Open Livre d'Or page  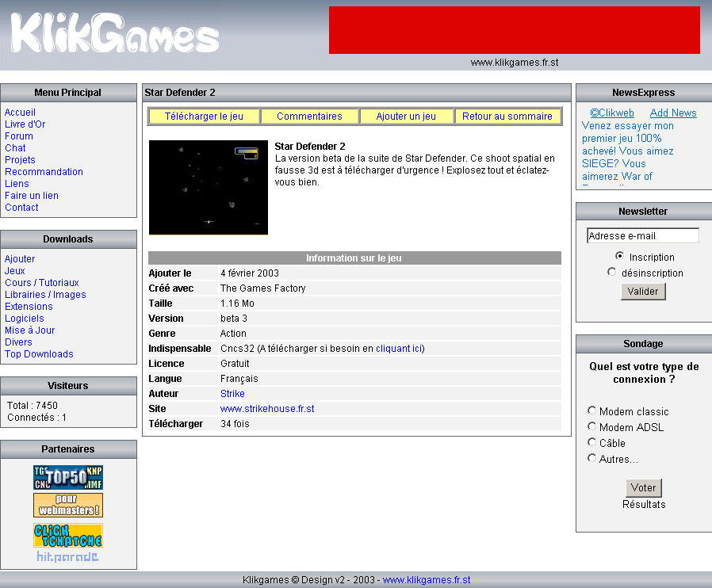pyautogui.click(x=25, y=124)
